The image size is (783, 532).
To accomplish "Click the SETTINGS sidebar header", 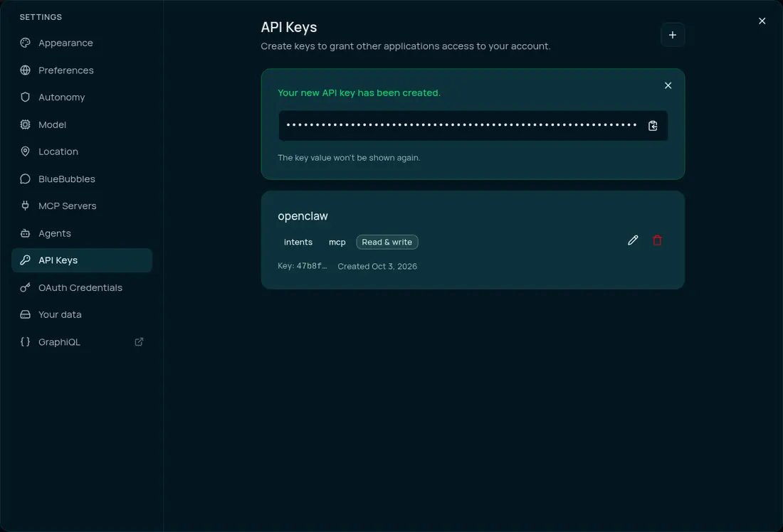I will coord(41,17).
